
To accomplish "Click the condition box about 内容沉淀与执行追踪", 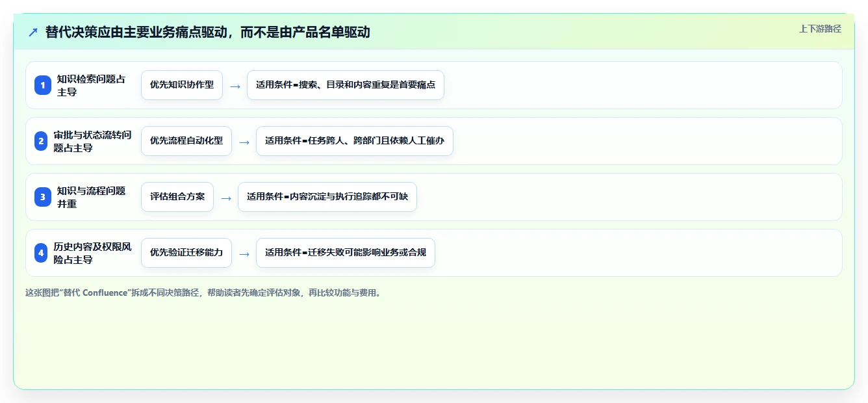I will pyautogui.click(x=327, y=197).
